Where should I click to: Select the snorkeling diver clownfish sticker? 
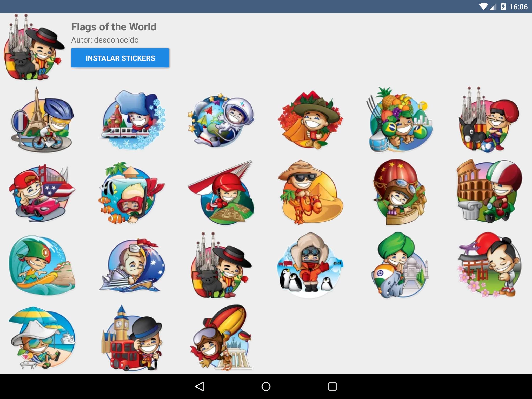131,192
